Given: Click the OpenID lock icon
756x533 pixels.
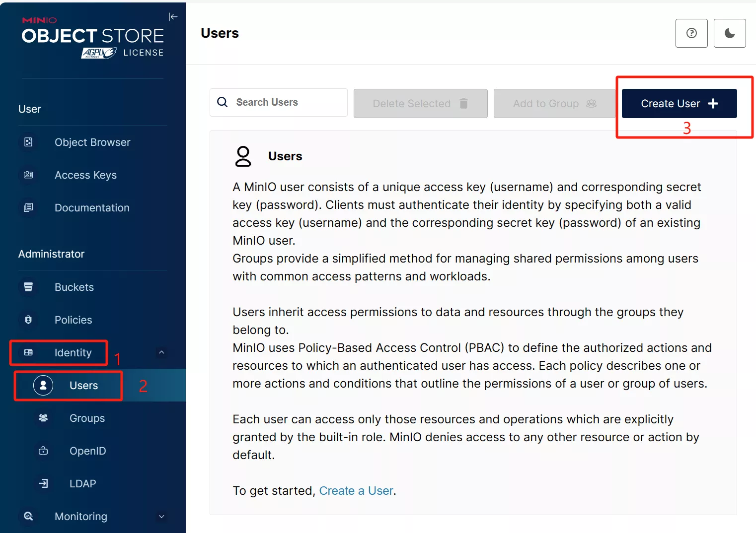Looking at the screenshot, I should (43, 451).
